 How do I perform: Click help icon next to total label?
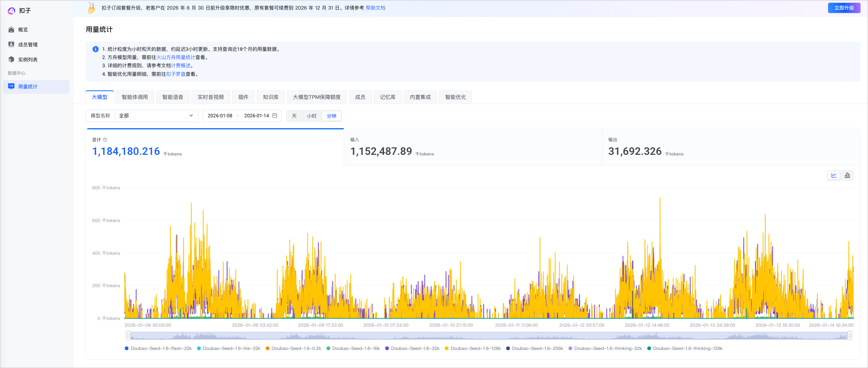click(105, 140)
